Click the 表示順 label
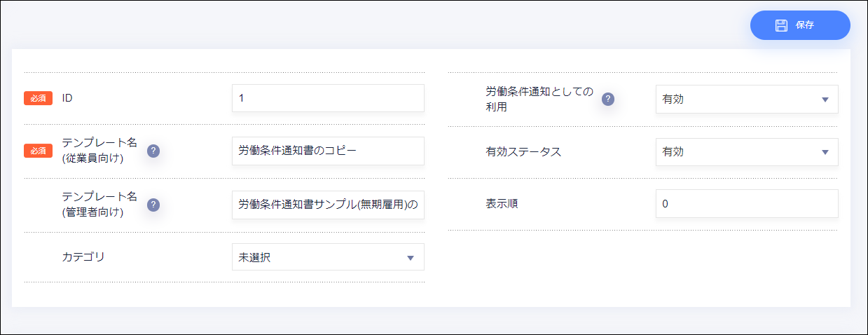This screenshot has height=335, width=868. [x=502, y=204]
